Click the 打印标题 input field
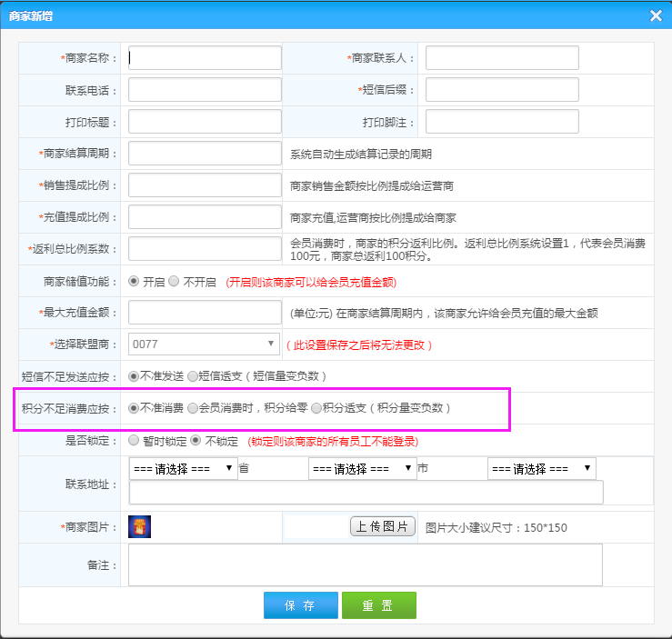The image size is (672, 639). (205, 121)
